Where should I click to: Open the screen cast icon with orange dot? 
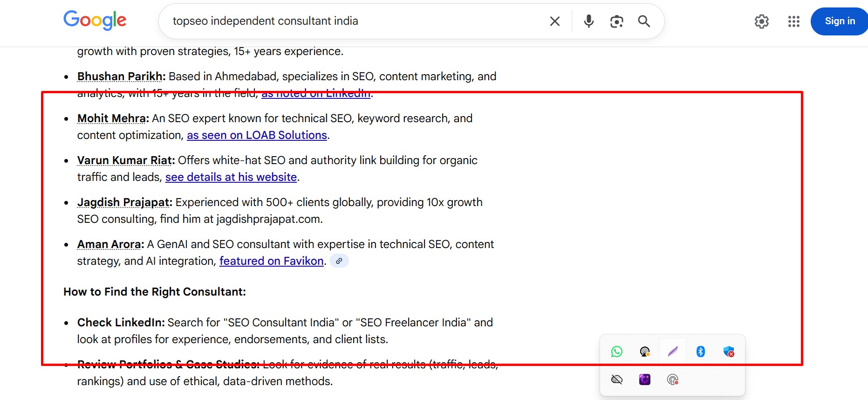tap(644, 351)
